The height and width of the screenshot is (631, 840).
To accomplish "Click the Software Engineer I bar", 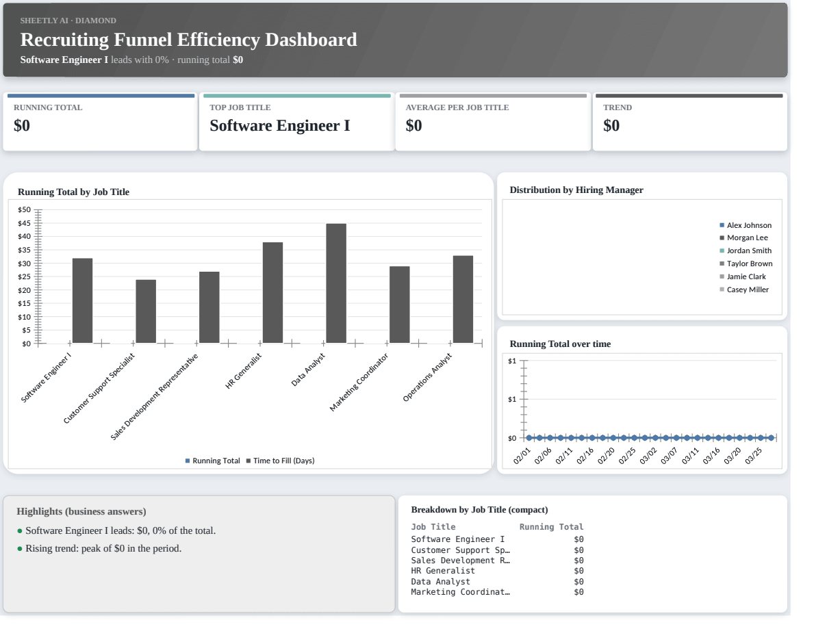I will coord(82,300).
